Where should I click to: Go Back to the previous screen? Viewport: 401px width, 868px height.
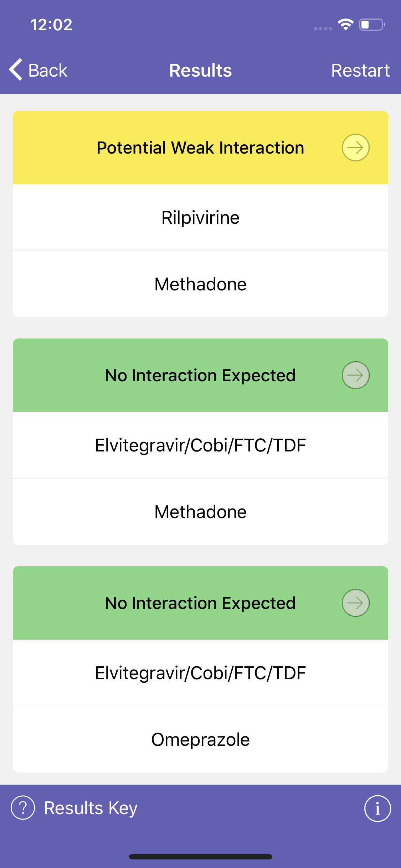[x=38, y=70]
